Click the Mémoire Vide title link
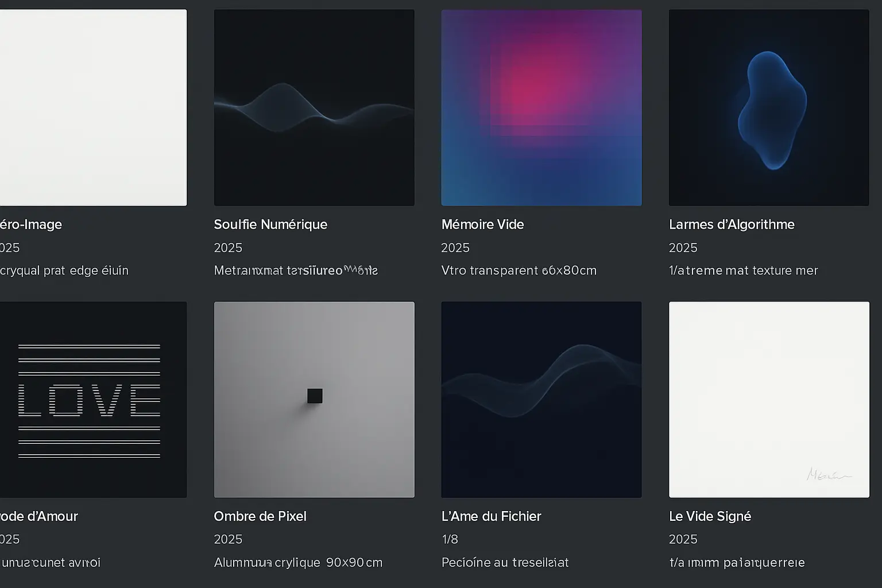The image size is (882, 588). (x=482, y=225)
